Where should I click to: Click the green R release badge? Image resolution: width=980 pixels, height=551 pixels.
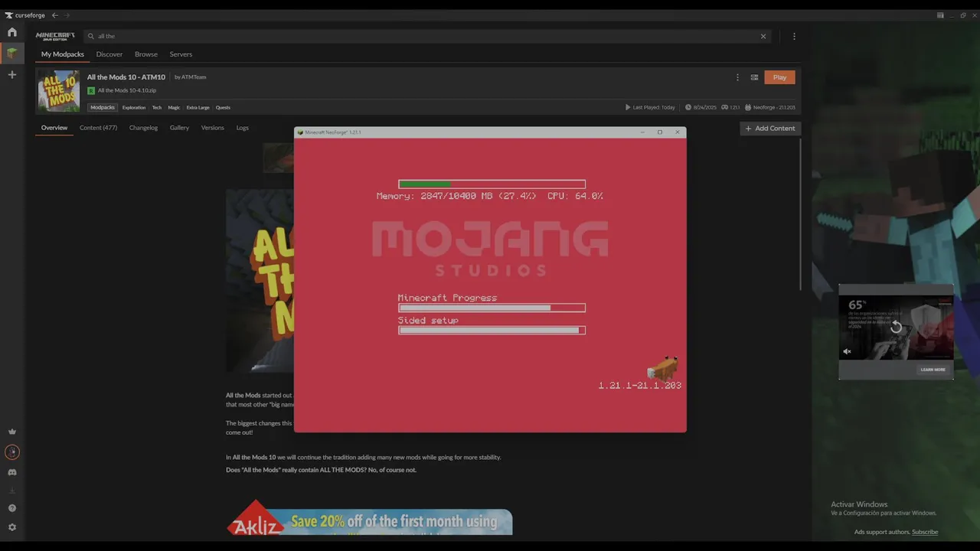[91, 90]
